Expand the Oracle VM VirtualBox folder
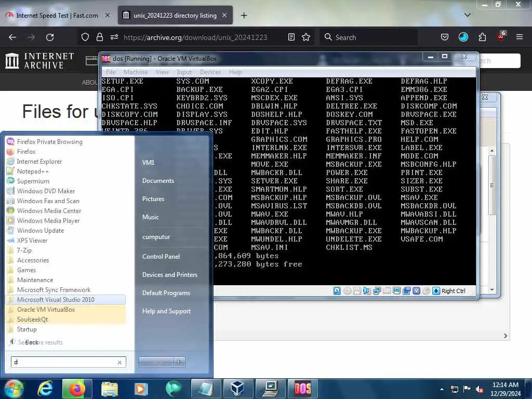This screenshot has width=532, height=399. (65, 310)
